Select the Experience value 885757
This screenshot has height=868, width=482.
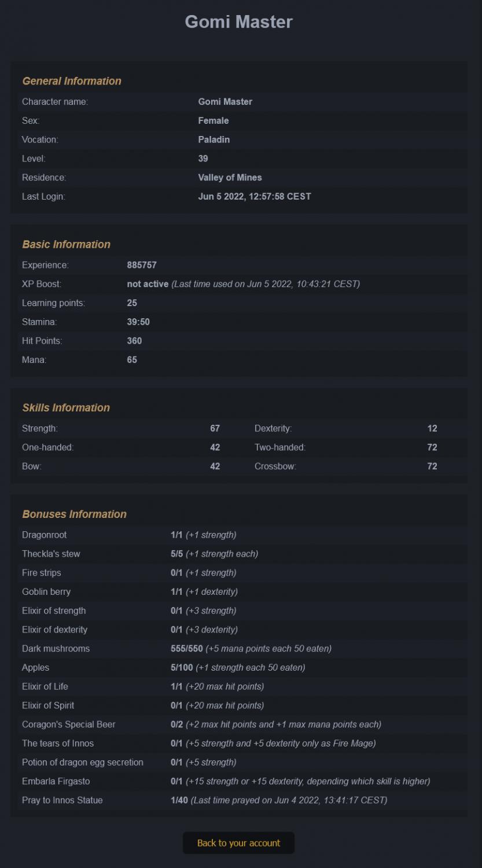tap(142, 265)
